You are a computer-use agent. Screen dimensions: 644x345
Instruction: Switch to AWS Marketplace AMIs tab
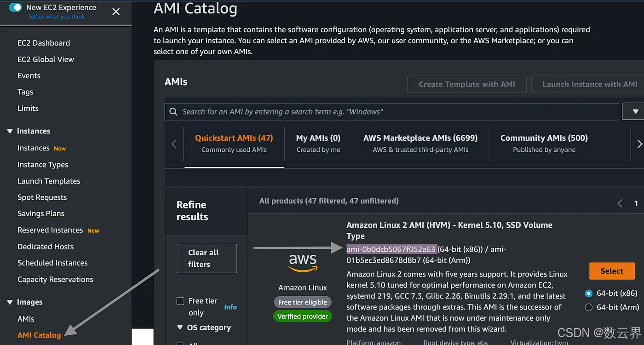(420, 143)
